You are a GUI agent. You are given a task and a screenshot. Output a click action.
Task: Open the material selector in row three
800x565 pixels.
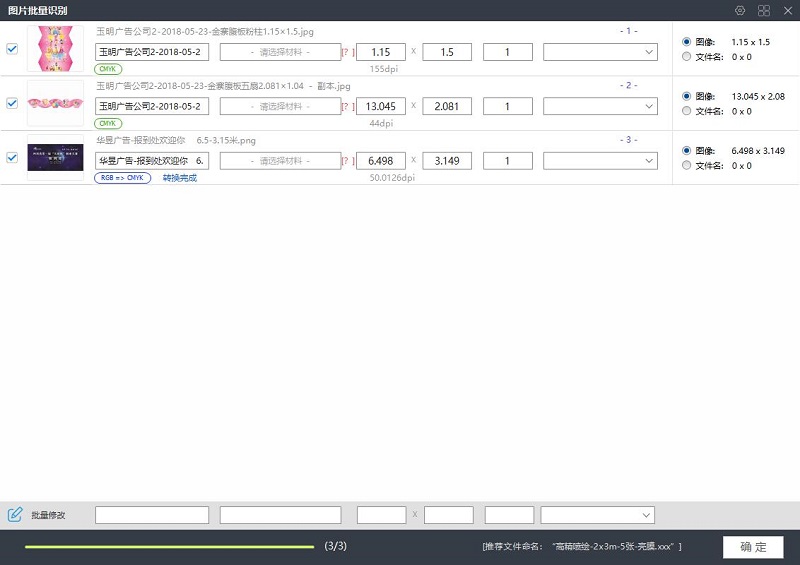(280, 161)
